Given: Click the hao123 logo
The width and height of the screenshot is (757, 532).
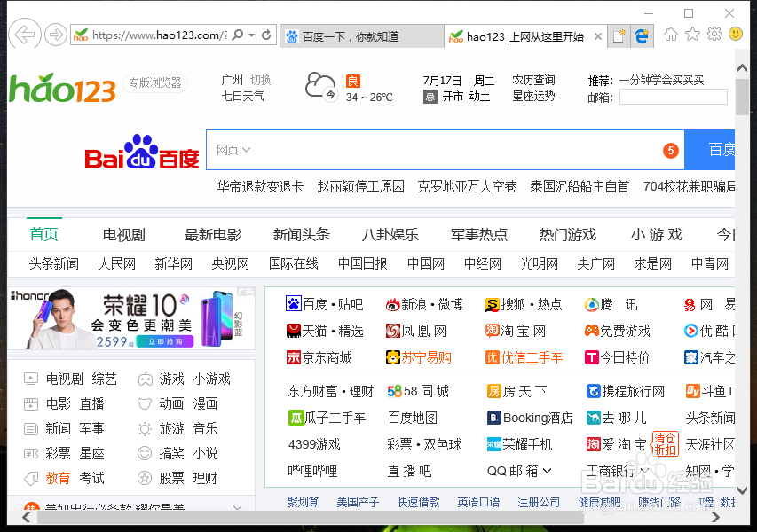Looking at the screenshot, I should click(x=62, y=88).
